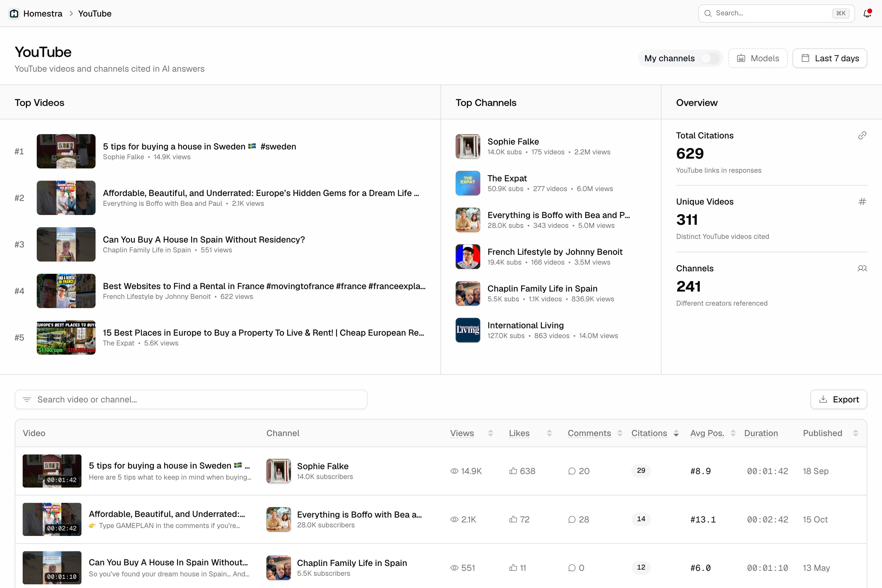
Task: Click International Living channel logo
Action: 468,330
